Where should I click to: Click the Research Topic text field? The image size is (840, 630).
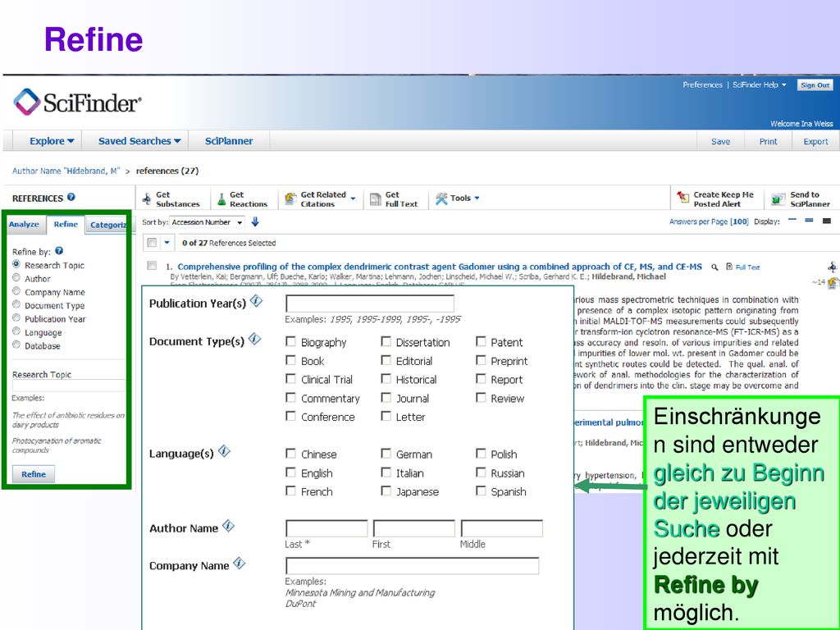69,386
